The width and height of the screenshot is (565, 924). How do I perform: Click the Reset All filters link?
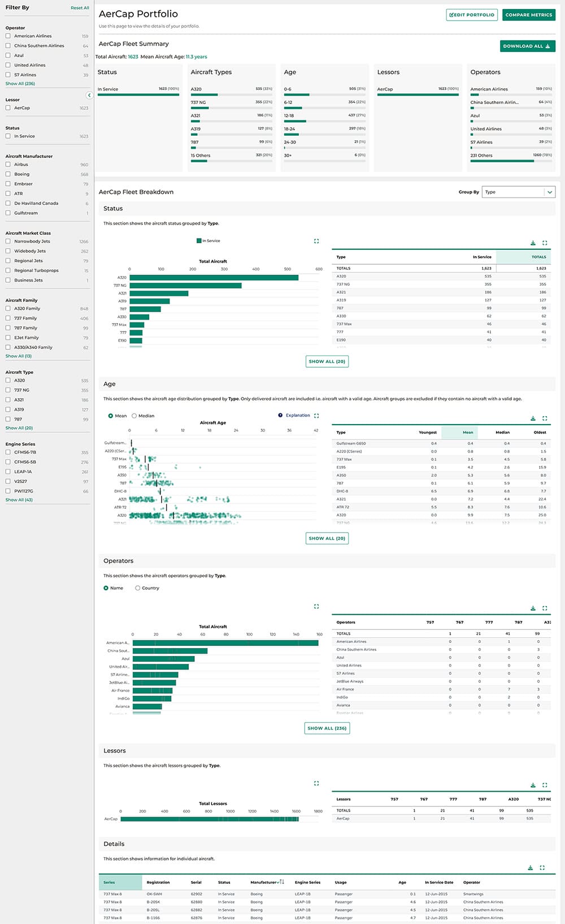coord(80,8)
